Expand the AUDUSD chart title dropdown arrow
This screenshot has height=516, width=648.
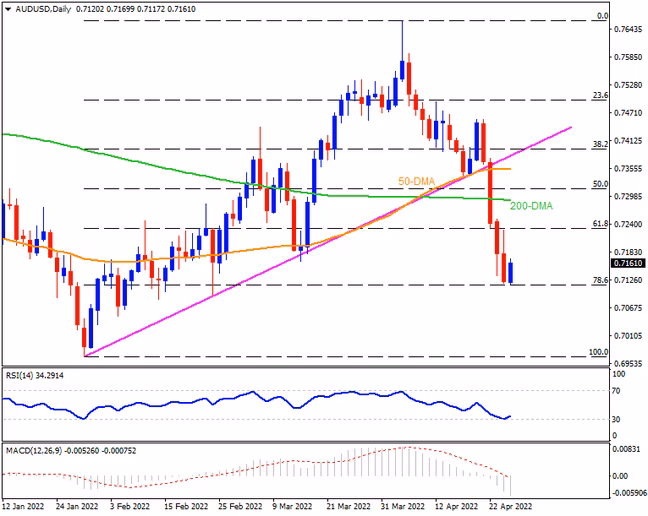[x=8, y=9]
